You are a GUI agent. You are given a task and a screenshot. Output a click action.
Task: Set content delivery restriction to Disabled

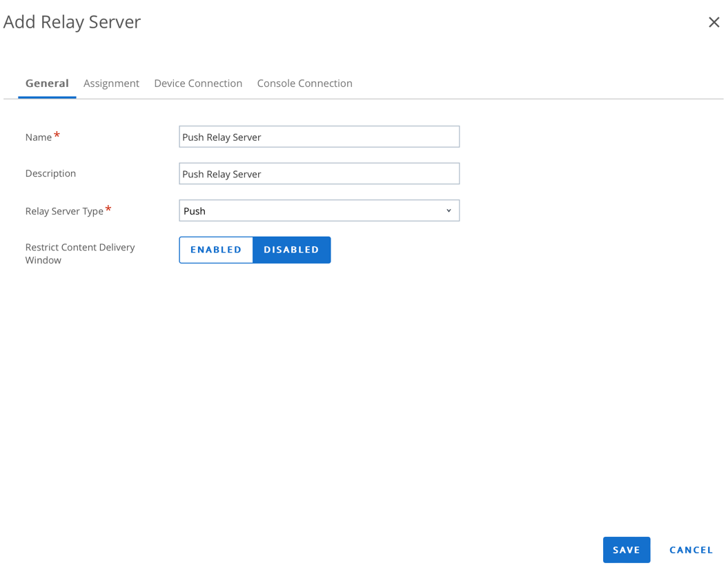click(291, 250)
